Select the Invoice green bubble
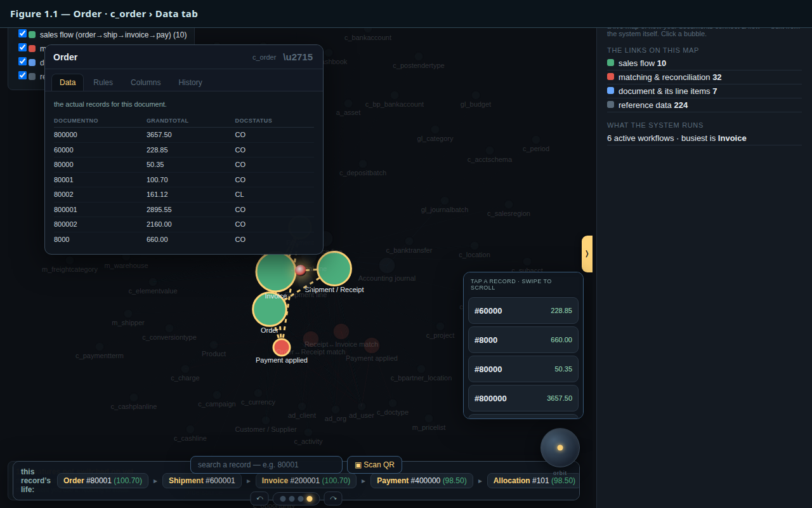This screenshot has width=812, height=508. (276, 271)
